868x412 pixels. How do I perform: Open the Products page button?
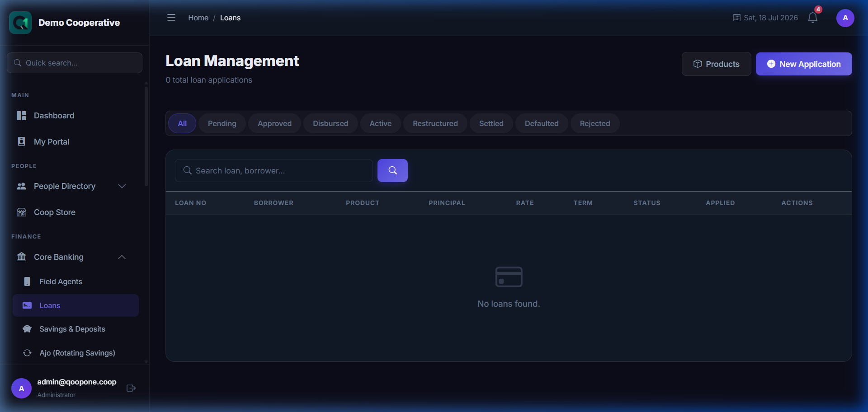716,64
